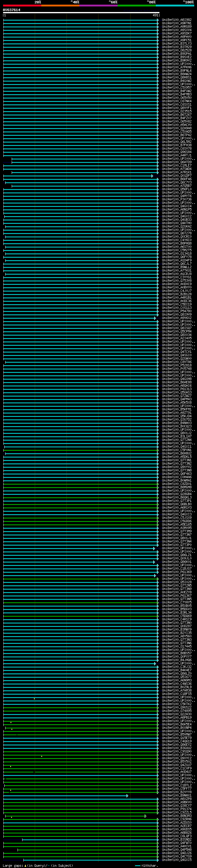
Task: Click the UniRef100_B6T267 label
Action: tap(177, 115)
